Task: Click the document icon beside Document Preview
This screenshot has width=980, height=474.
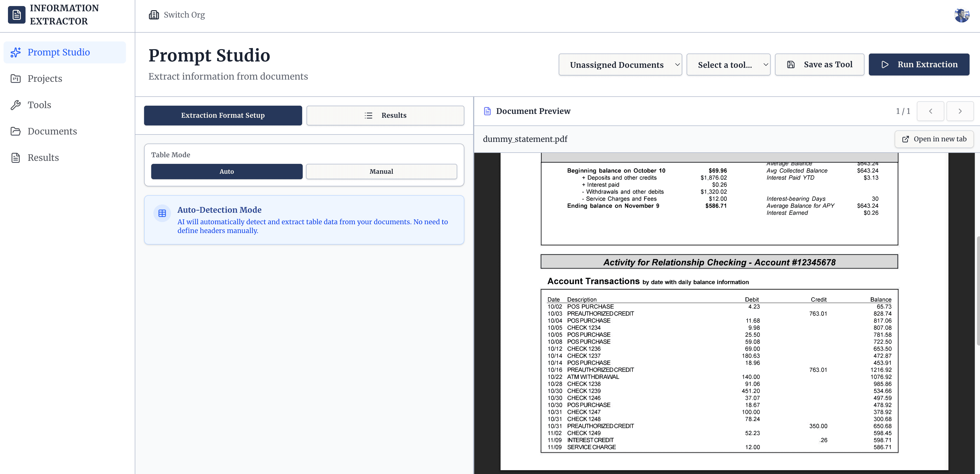Action: (x=487, y=111)
